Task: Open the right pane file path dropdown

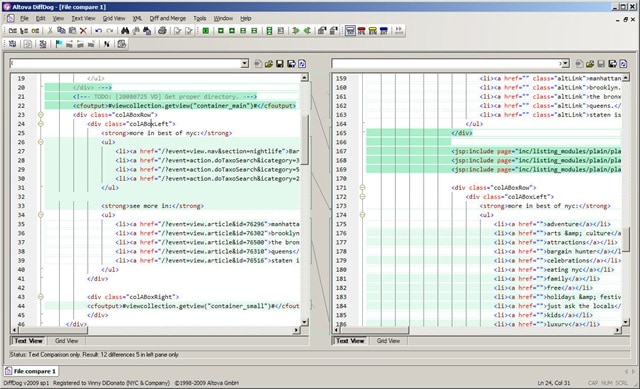Action: tap(566, 63)
